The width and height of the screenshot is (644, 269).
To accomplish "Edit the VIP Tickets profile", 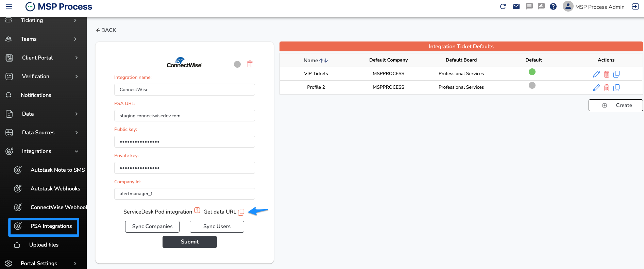I will 596,74.
